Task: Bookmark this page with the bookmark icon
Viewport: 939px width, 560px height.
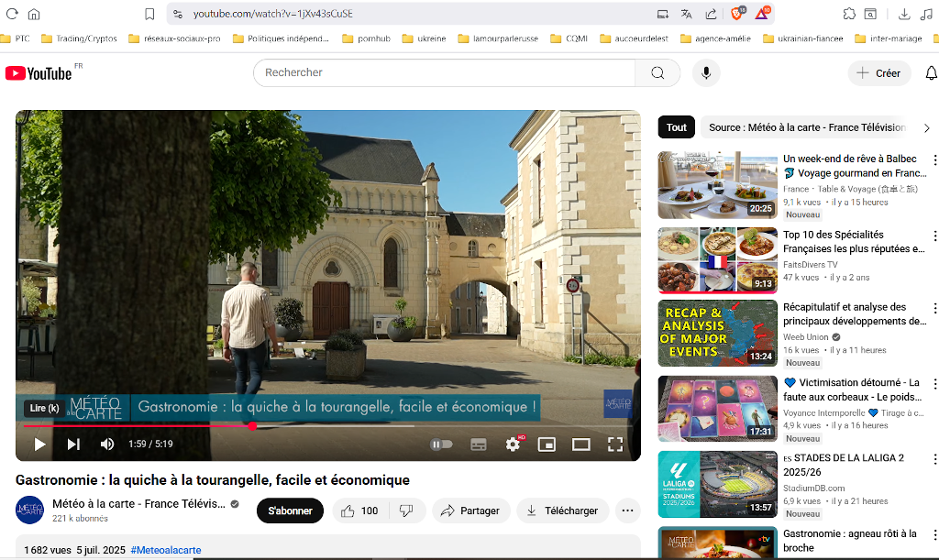Action: (149, 14)
